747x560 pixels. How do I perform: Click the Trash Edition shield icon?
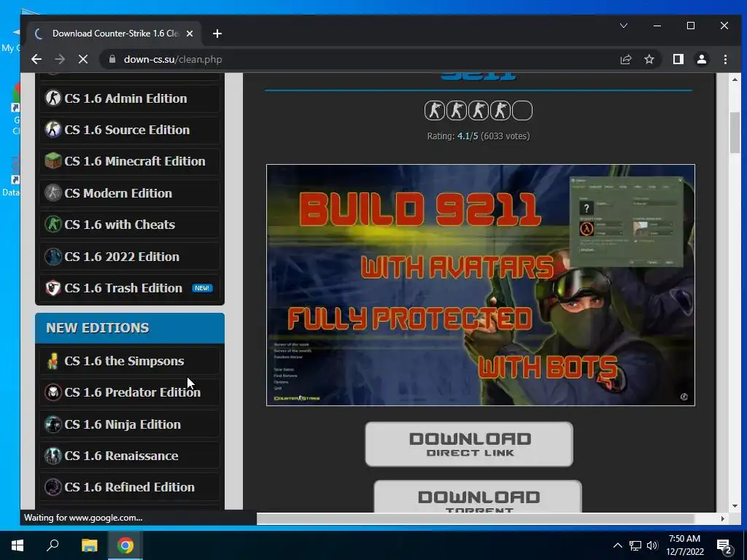[53, 287]
